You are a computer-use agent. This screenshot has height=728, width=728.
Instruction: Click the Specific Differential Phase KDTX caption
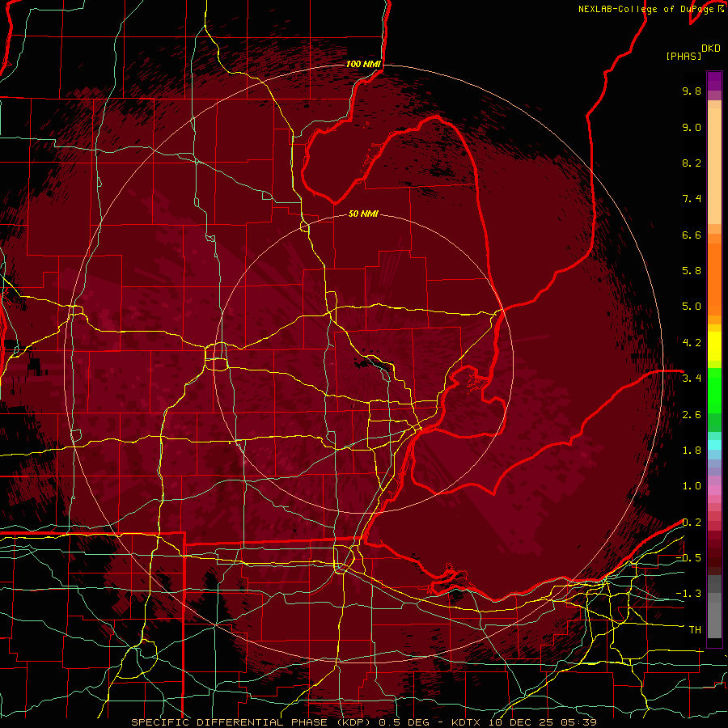tap(364, 722)
